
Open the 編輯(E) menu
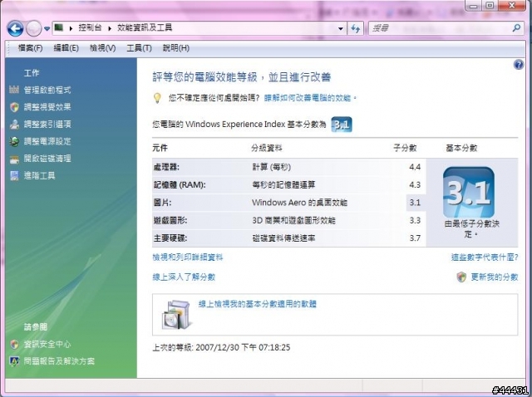click(66, 48)
